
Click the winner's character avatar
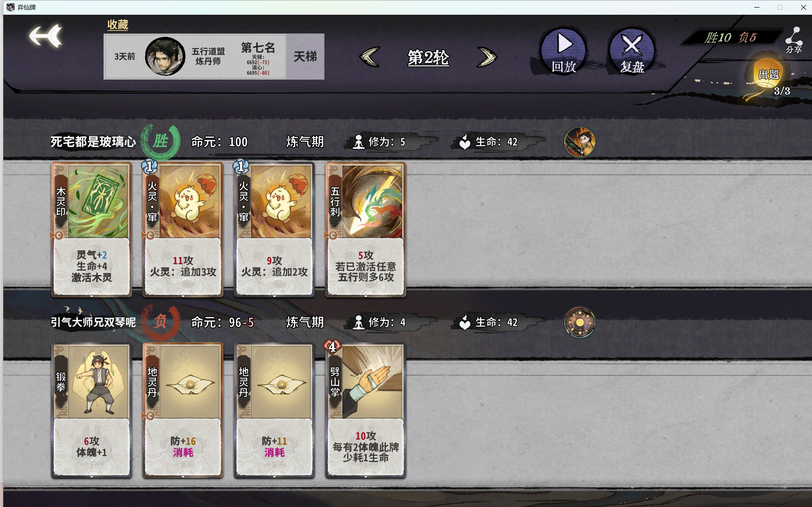(579, 142)
